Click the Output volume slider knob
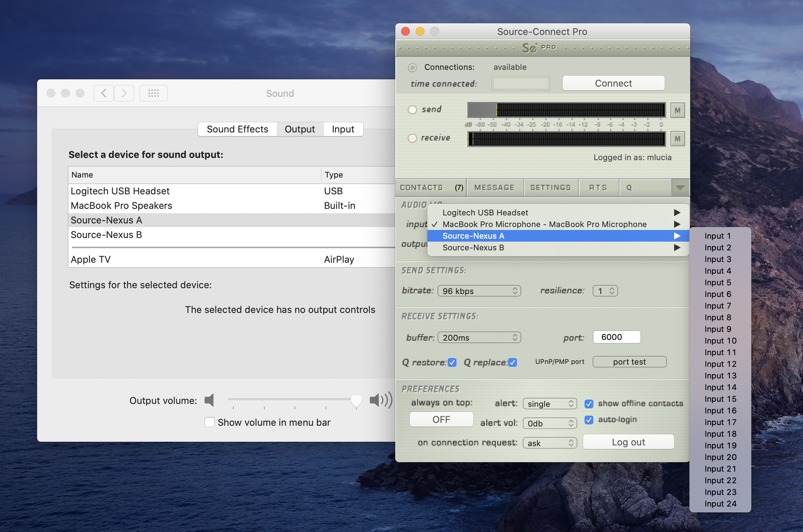803x532 pixels. pyautogui.click(x=356, y=400)
